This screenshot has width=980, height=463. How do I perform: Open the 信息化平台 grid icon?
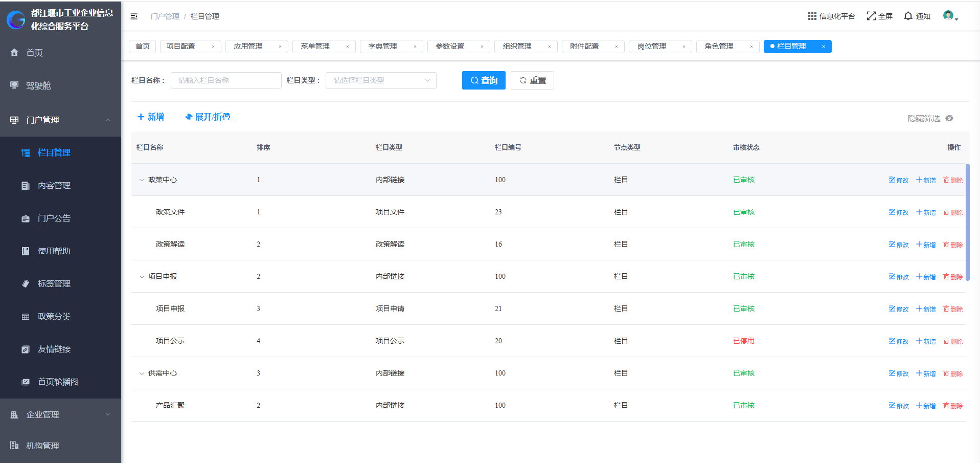[x=812, y=16]
